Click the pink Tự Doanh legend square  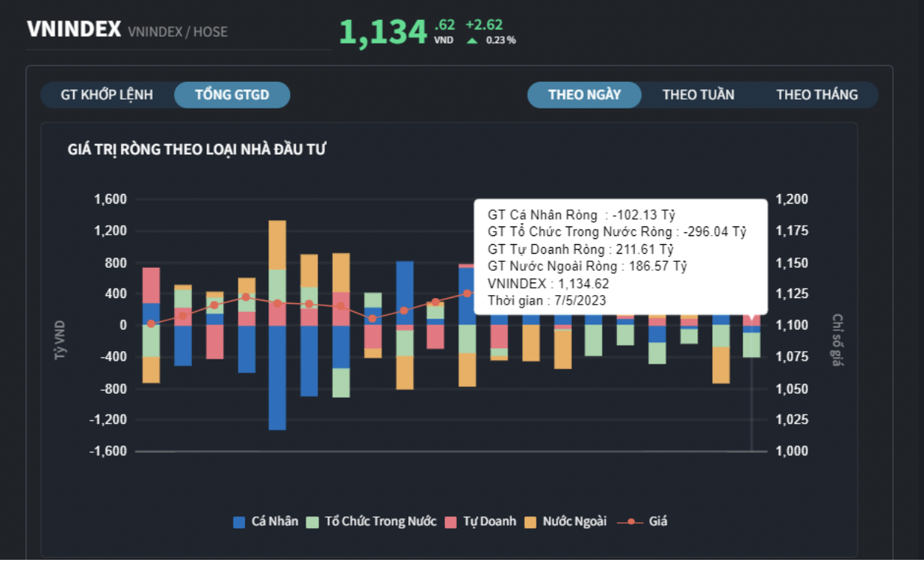coord(451,522)
